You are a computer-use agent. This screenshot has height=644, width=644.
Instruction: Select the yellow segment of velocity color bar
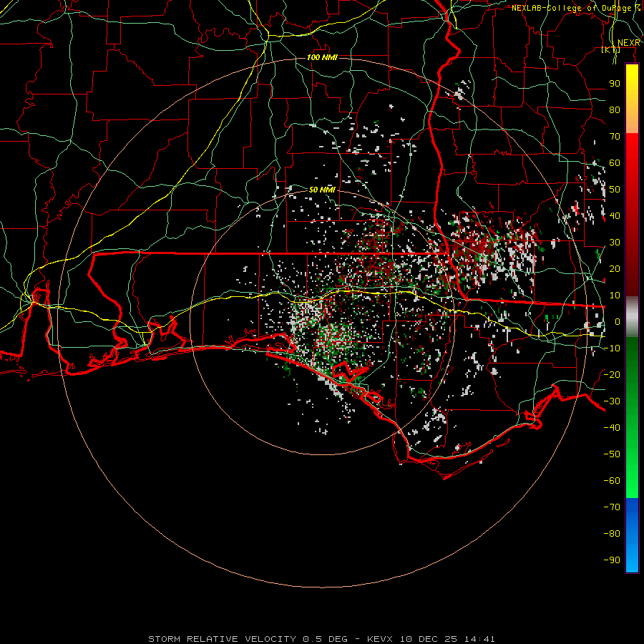click(x=632, y=99)
